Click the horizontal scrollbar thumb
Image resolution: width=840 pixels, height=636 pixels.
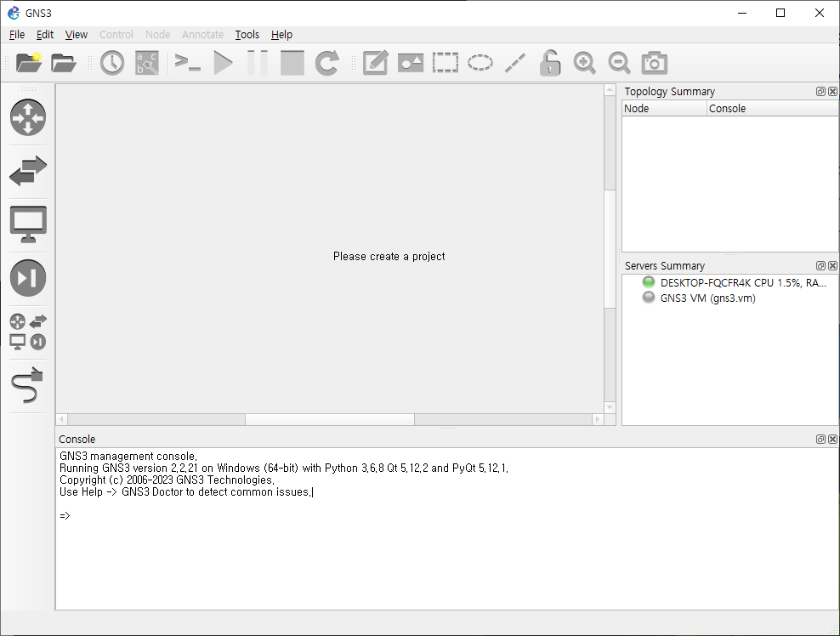(330, 419)
